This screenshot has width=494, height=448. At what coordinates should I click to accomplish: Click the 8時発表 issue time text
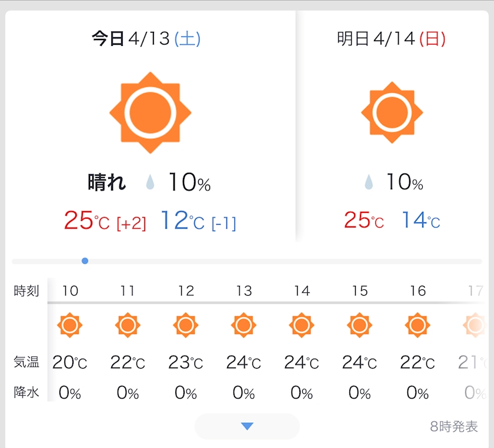tap(454, 427)
